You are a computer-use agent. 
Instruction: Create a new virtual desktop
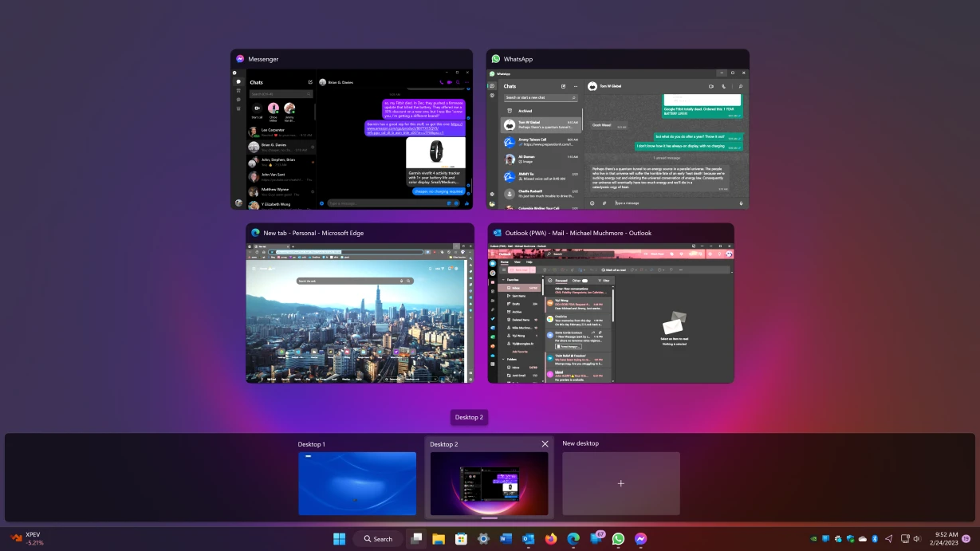click(620, 482)
